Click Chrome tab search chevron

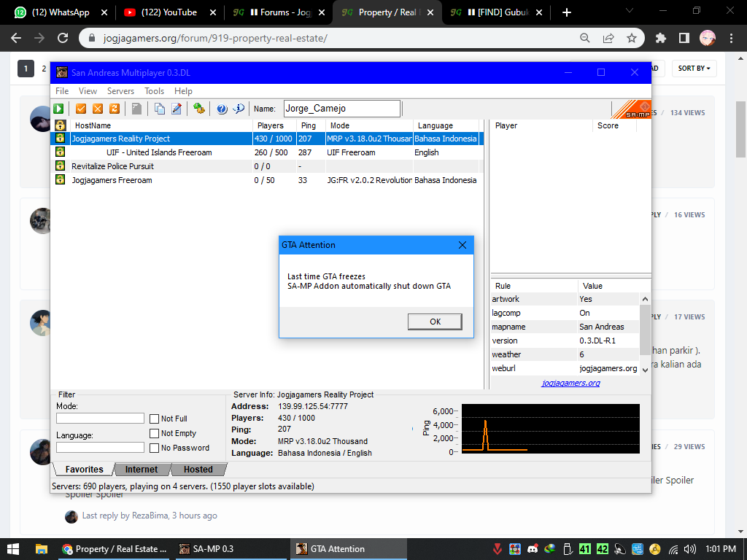coord(630,10)
